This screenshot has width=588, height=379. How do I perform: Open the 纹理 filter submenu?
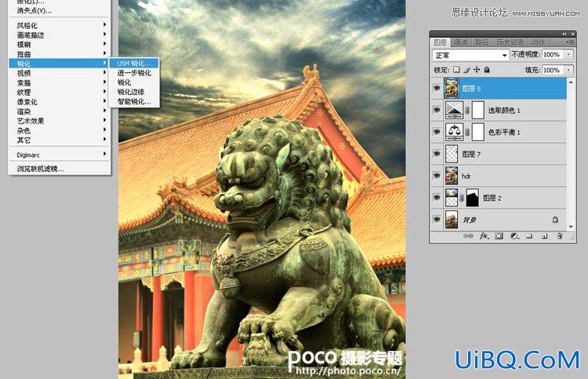click(x=60, y=93)
